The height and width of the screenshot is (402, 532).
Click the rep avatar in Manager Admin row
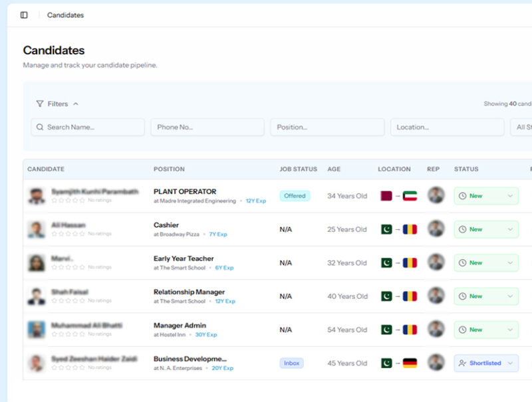[436, 329]
